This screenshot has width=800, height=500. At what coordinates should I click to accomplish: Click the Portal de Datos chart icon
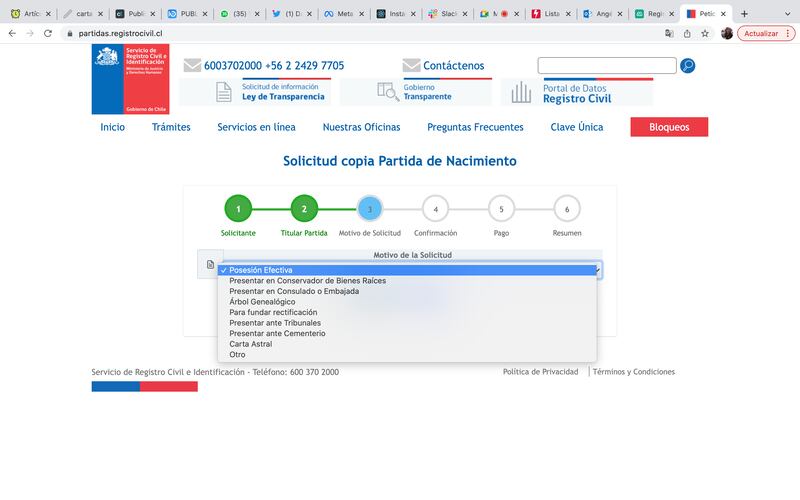point(521,92)
